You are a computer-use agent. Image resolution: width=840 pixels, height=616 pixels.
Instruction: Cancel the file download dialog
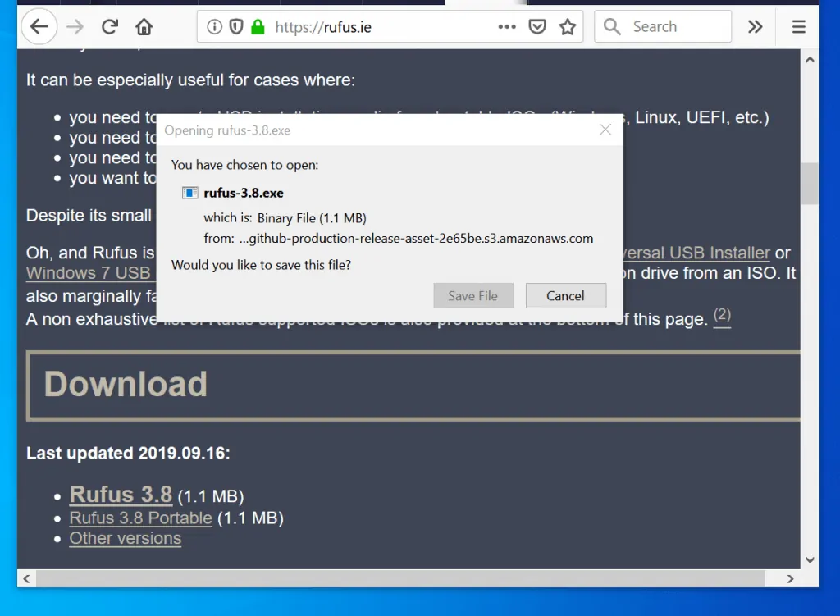click(x=566, y=295)
